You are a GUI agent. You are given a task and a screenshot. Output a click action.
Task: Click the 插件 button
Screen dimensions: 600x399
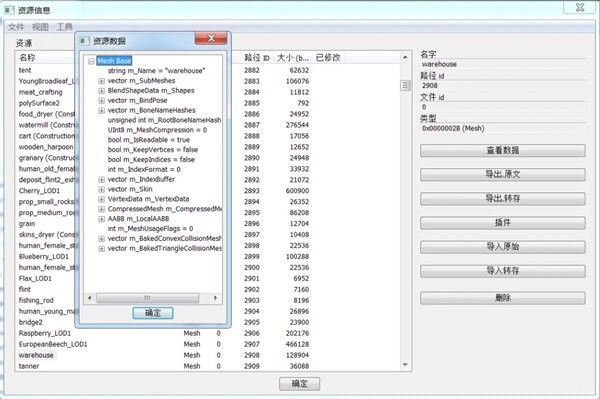coord(502,223)
